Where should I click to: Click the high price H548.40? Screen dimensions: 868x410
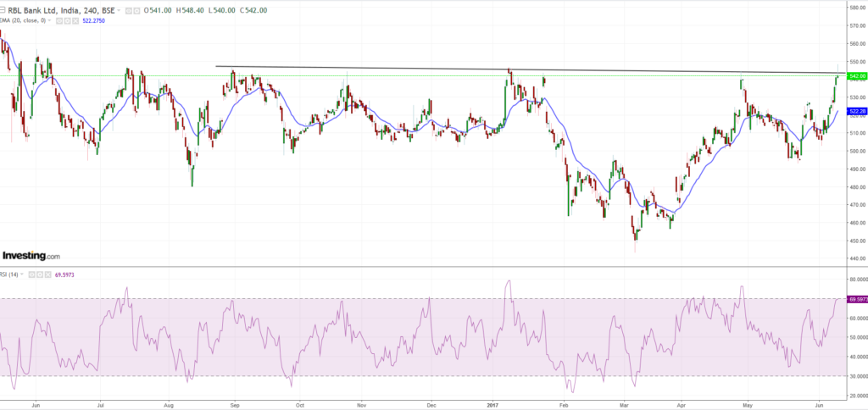click(x=190, y=10)
